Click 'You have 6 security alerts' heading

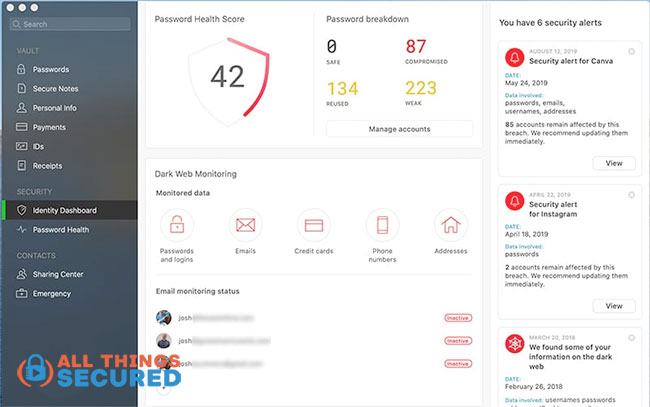tap(550, 23)
